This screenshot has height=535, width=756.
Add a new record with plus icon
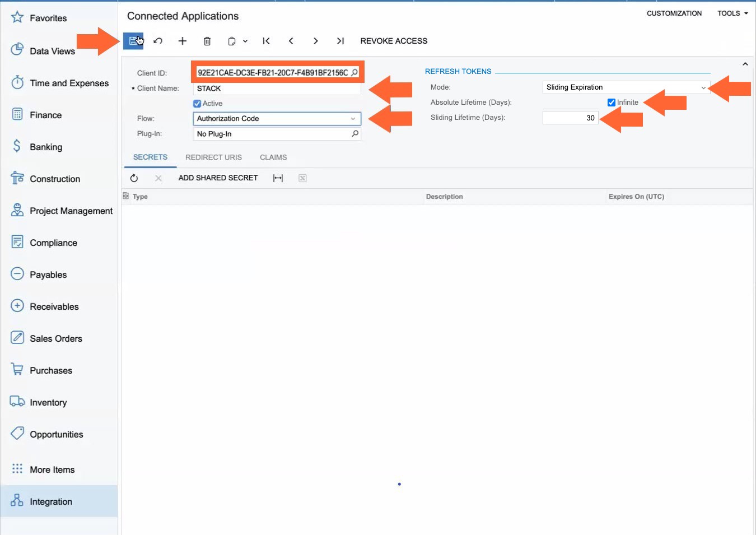pyautogui.click(x=183, y=41)
